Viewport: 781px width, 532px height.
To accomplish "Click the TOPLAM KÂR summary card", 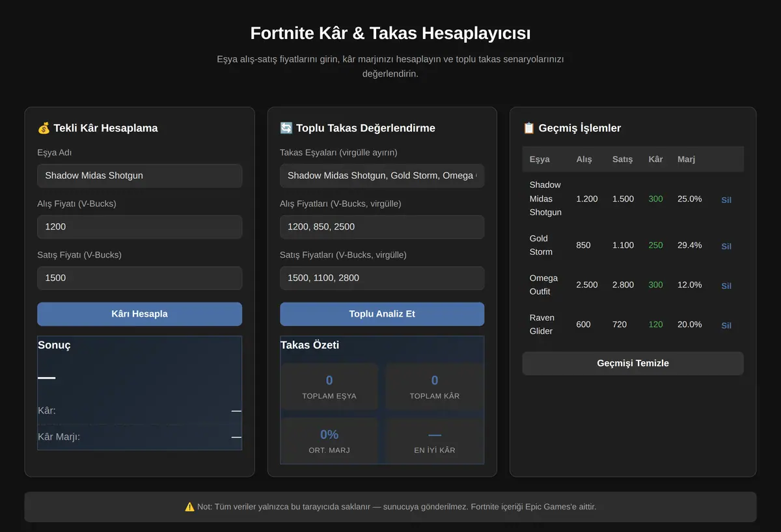I will [435, 386].
